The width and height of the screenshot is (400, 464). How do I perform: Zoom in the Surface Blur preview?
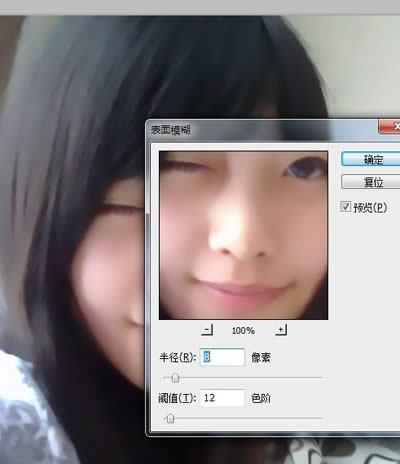pyautogui.click(x=281, y=330)
